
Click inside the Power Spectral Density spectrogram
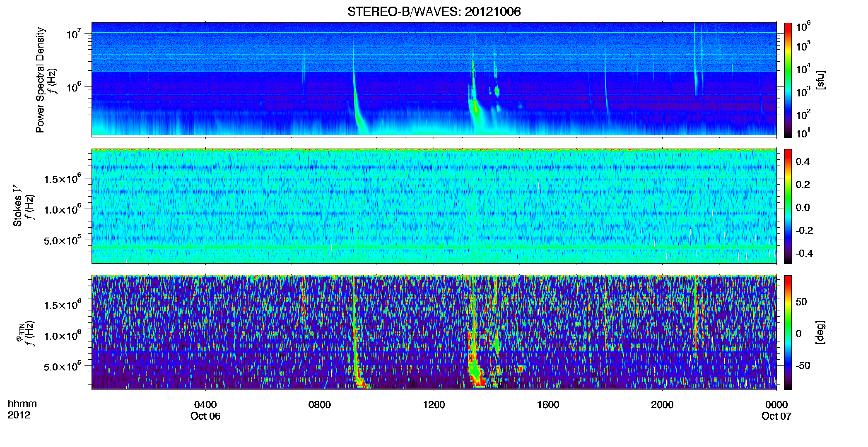pos(434,79)
